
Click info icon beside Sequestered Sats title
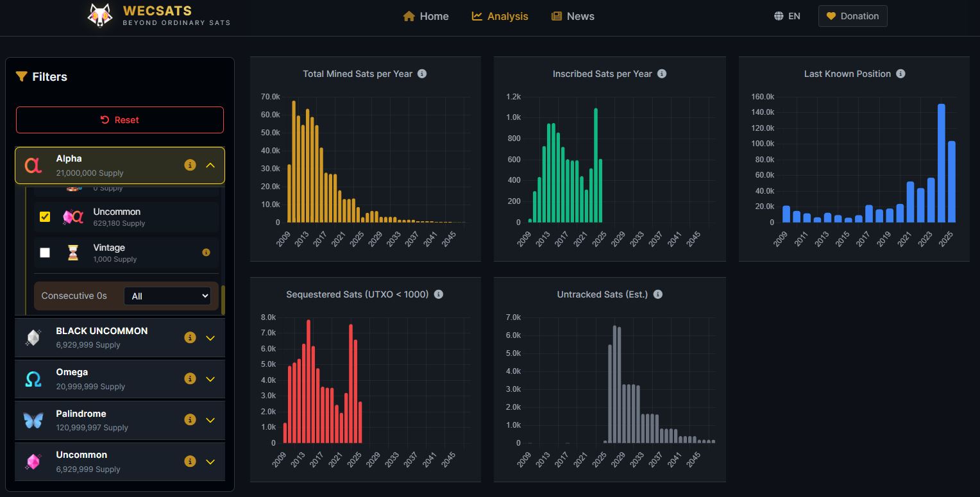click(x=439, y=294)
